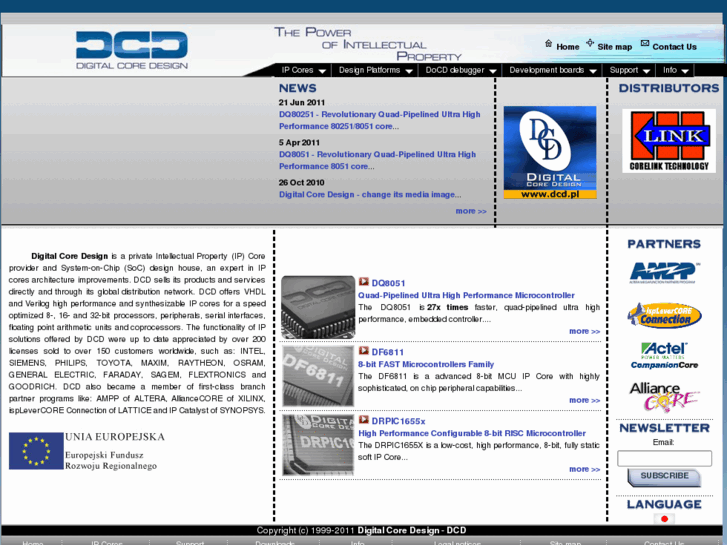Image resolution: width=727 pixels, height=545 pixels.
Task: Click the www.dcd.pl banner image
Action: click(550, 153)
